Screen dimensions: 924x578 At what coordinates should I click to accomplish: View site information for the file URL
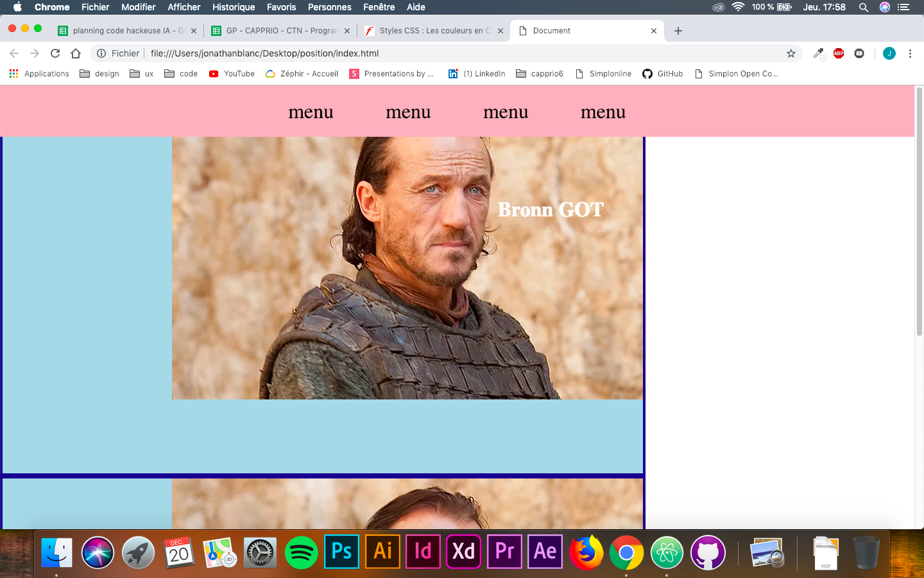tap(101, 53)
